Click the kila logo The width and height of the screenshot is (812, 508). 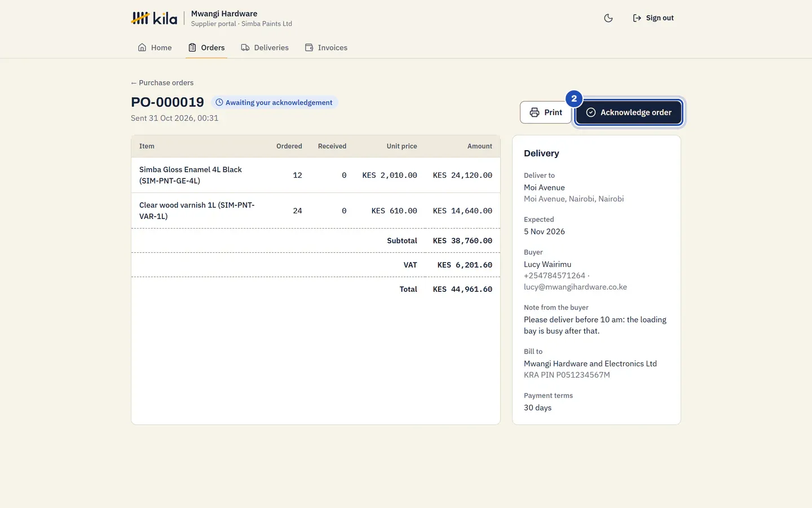pyautogui.click(x=154, y=18)
